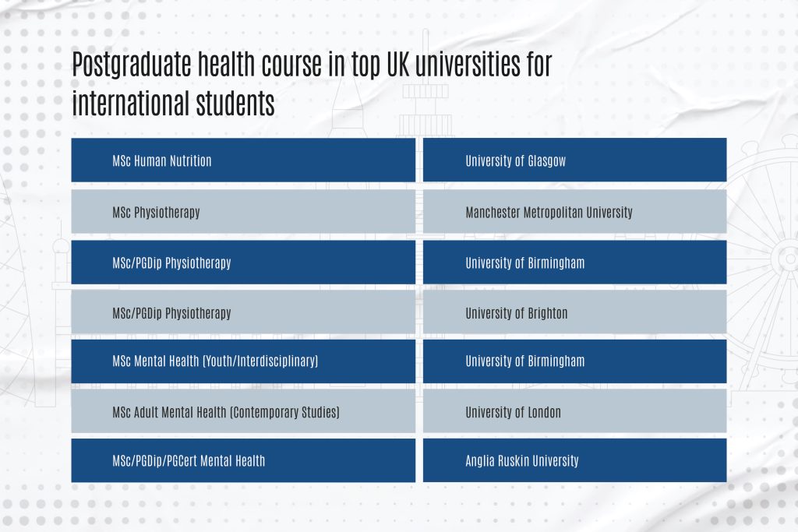This screenshot has width=798, height=532.
Task: Click the word 'Nutrition' in first row
Action: [x=190, y=160]
